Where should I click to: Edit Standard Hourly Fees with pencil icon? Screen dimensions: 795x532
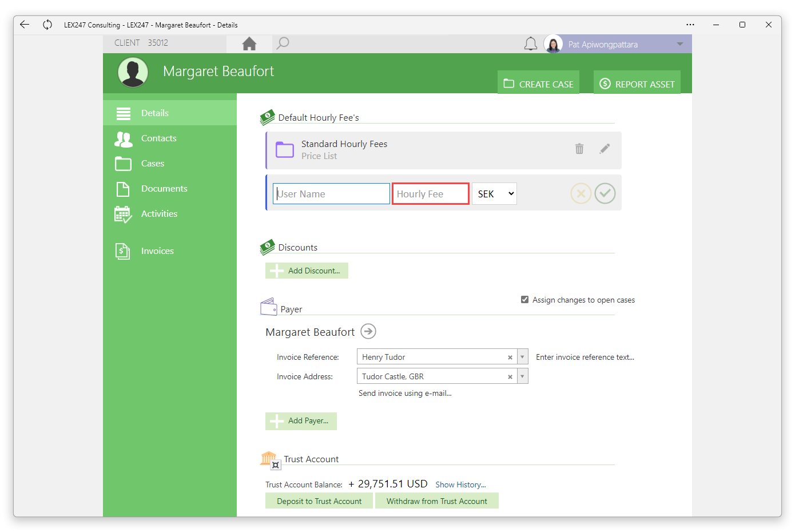pos(605,149)
